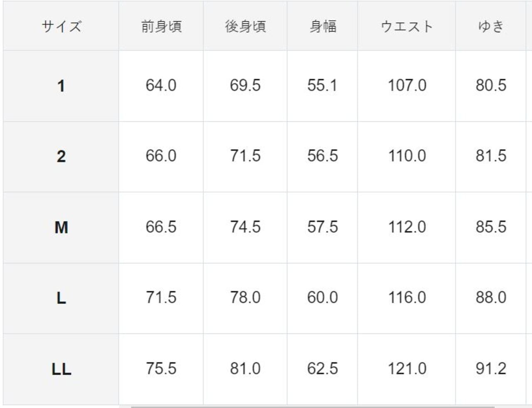This screenshot has width=532, height=408.
Task: Select the 91.2 ゆき cell
Action: coord(491,369)
